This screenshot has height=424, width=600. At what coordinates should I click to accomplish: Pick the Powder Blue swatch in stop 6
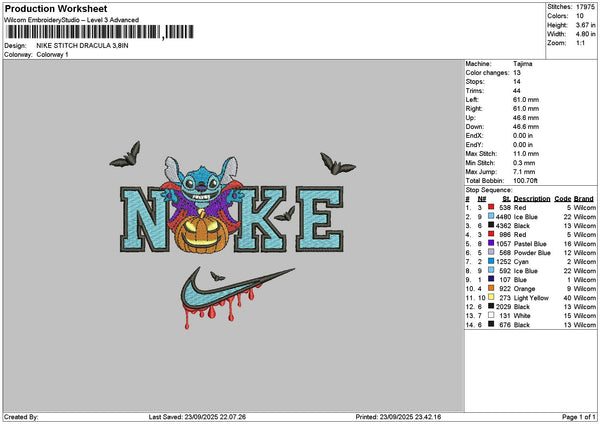tap(491, 252)
